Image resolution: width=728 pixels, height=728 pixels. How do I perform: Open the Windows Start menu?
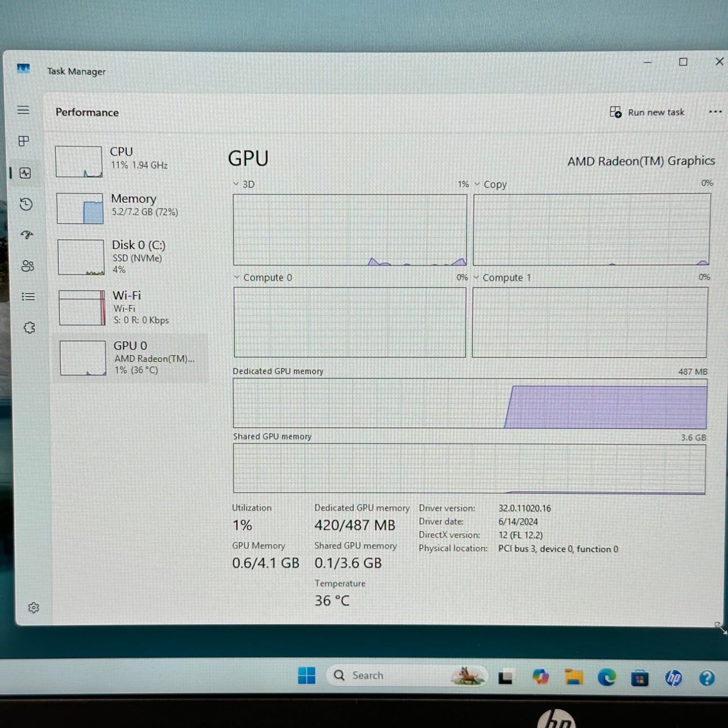[307, 675]
